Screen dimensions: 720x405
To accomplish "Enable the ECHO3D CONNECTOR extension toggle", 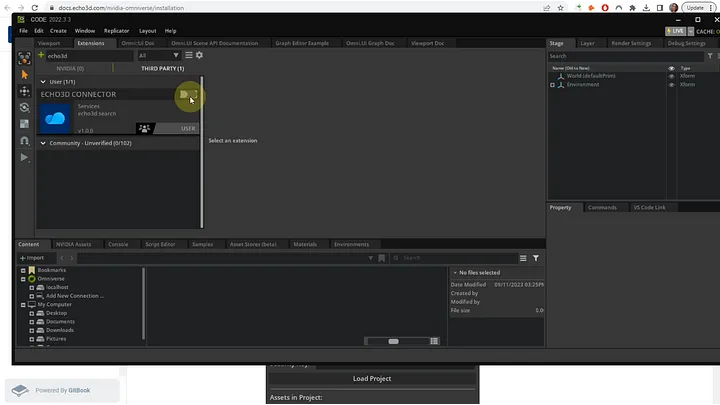I will pos(187,95).
